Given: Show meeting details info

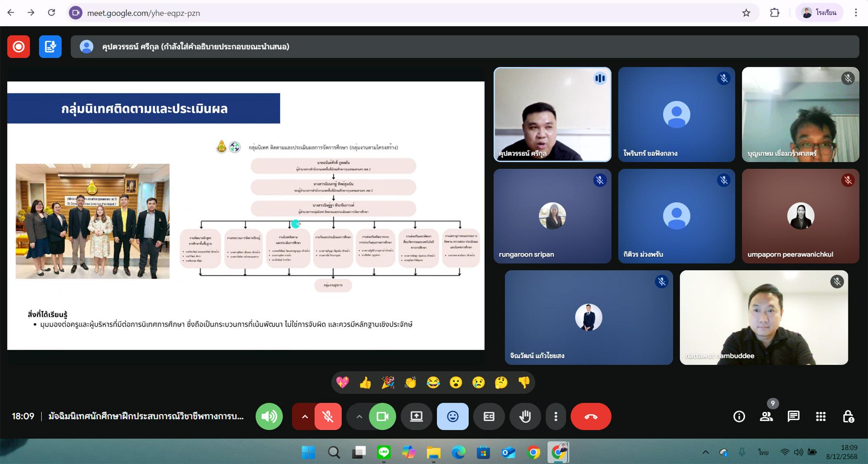Looking at the screenshot, I should [739, 417].
